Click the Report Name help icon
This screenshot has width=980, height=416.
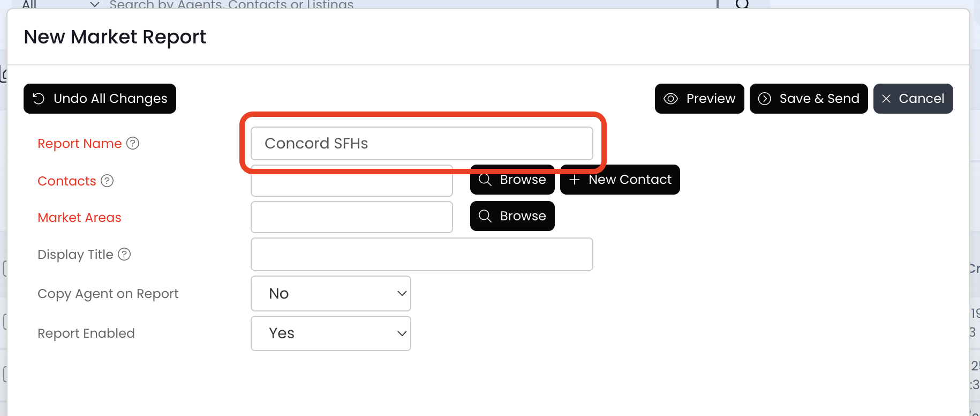(x=133, y=143)
